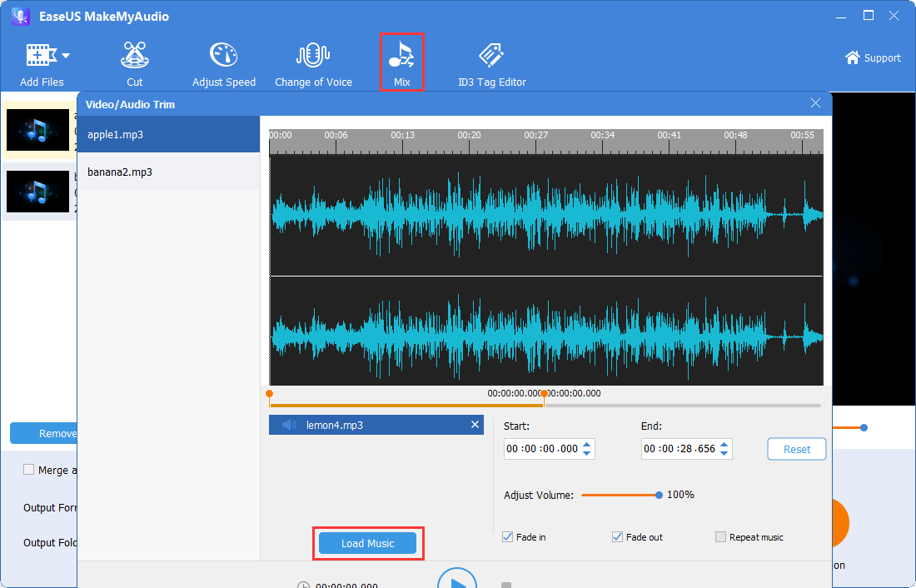Viewport: 916px width, 588px height.
Task: Open the ID3 Tag Editor
Action: coord(492,65)
